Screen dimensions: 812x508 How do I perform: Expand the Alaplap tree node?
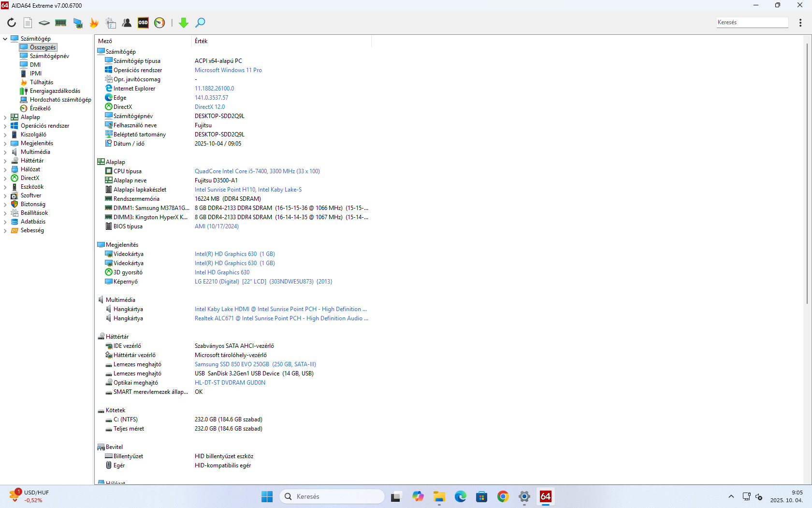pos(5,117)
